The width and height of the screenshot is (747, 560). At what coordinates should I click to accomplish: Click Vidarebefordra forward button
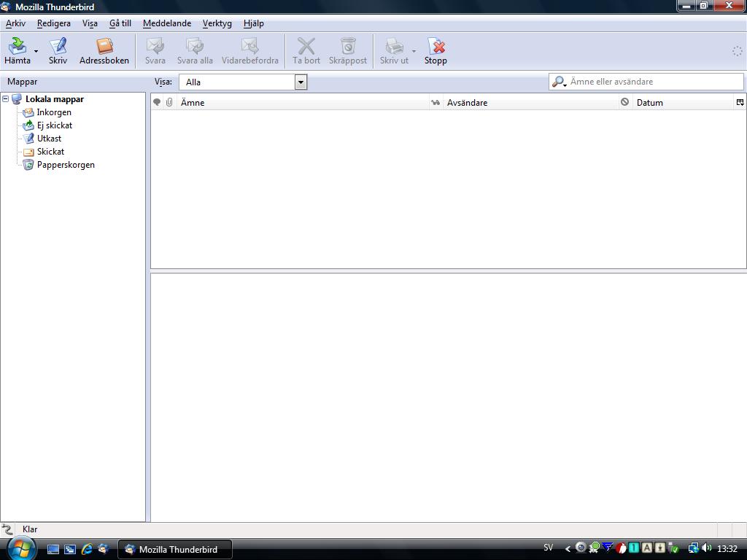pos(249,51)
